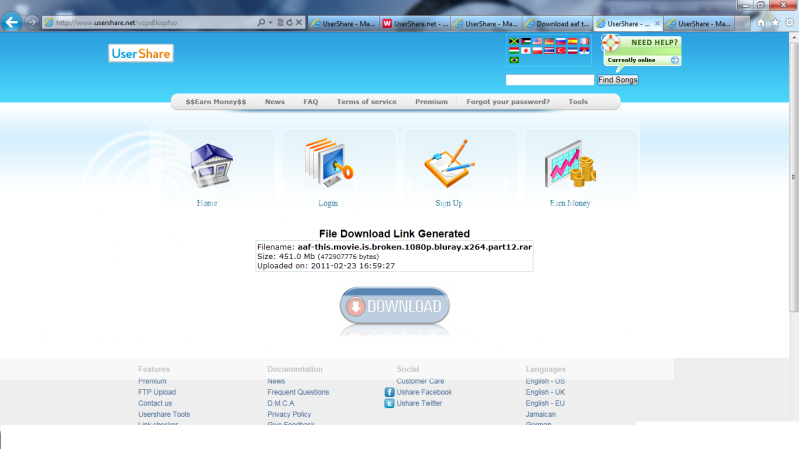Go back with browser back arrow
The height and width of the screenshot is (449, 799).
[x=13, y=22]
